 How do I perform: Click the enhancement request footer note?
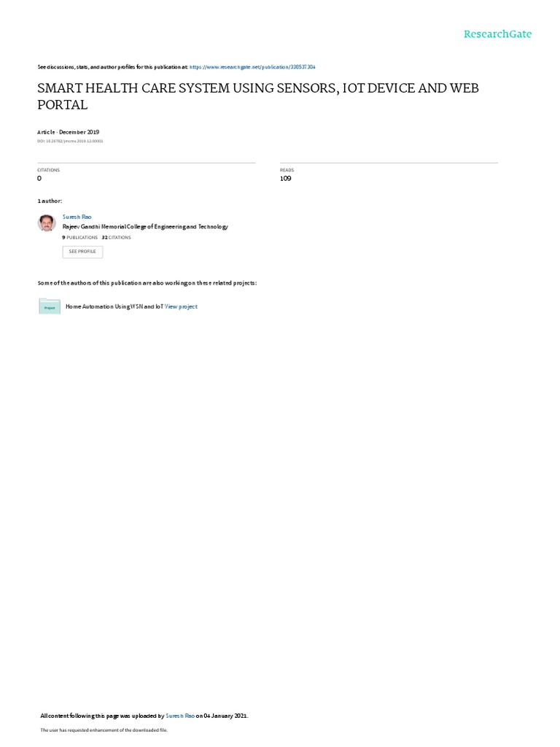104,729
